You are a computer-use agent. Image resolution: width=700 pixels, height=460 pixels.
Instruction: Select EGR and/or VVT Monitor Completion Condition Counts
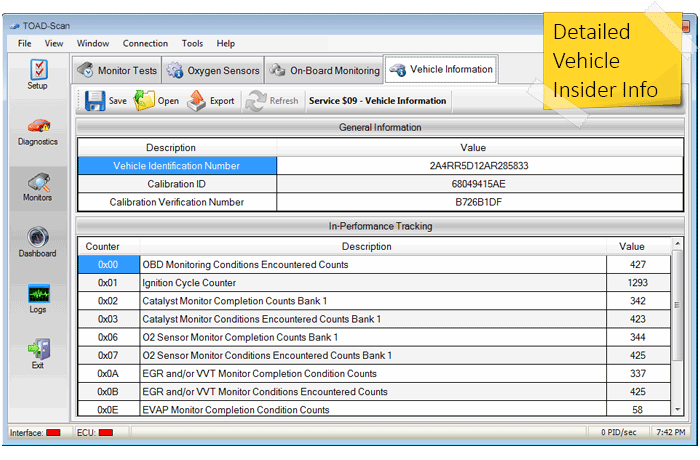click(x=374, y=373)
